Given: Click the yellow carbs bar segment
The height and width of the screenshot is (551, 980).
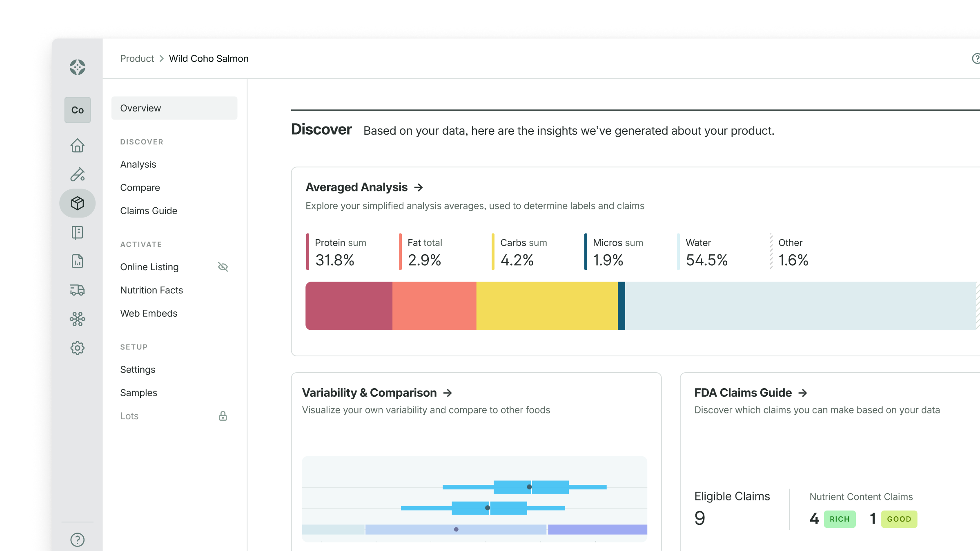Looking at the screenshot, I should (x=547, y=306).
